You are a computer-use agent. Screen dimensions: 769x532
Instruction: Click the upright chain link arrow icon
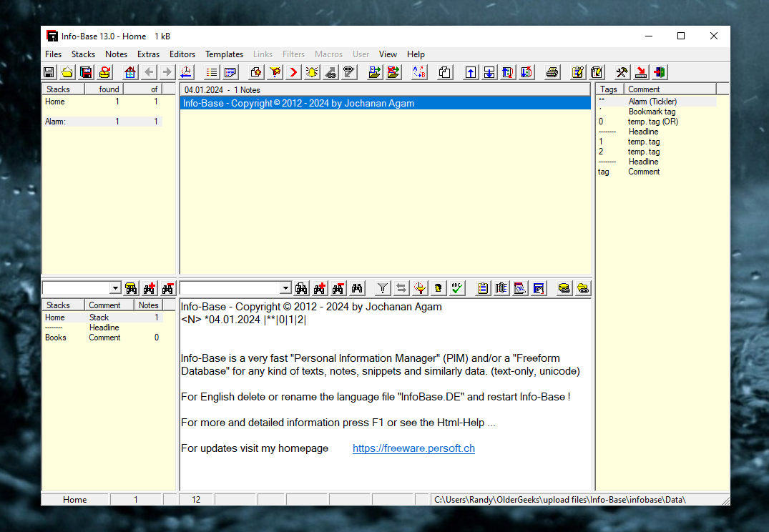coord(330,72)
